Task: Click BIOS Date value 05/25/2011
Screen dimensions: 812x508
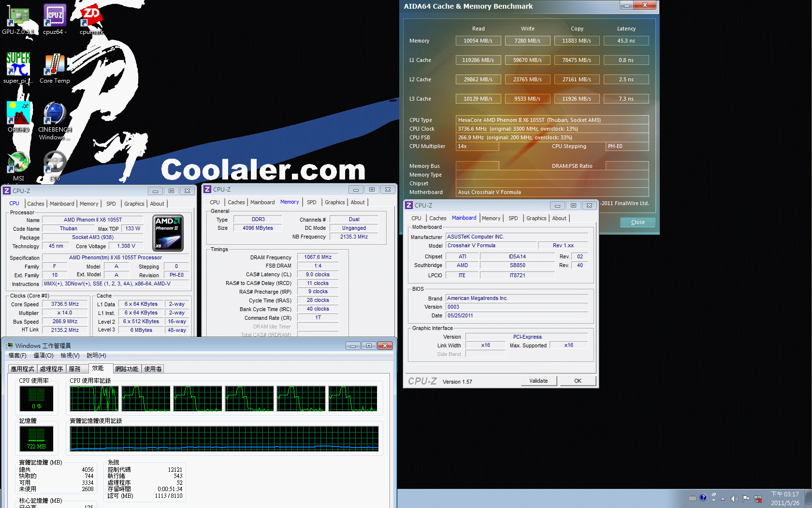Action: point(517,315)
